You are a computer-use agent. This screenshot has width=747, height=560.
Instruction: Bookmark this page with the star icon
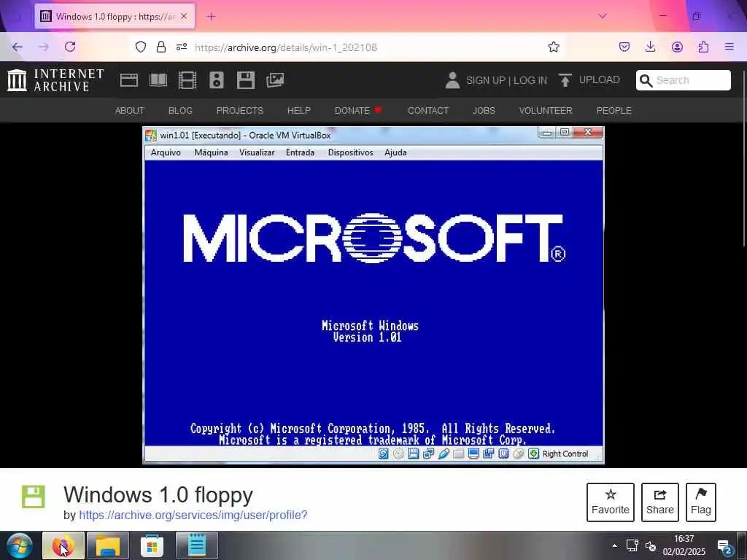coord(553,47)
